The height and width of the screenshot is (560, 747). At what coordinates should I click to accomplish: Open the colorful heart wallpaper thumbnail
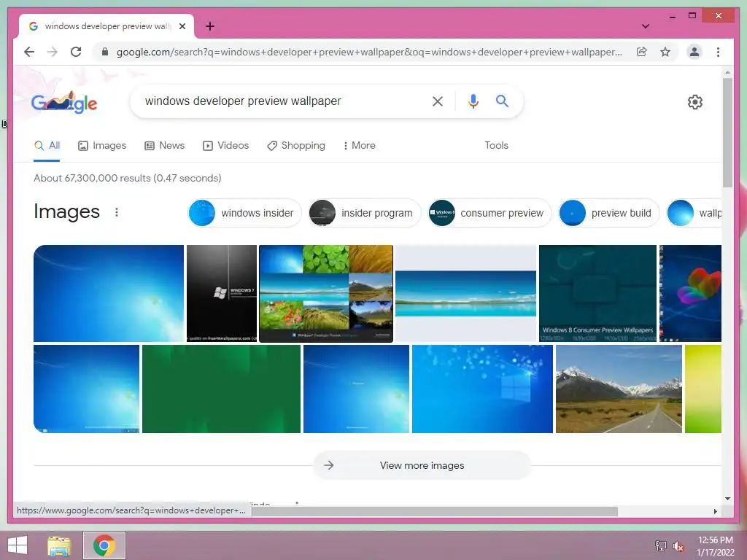click(690, 293)
